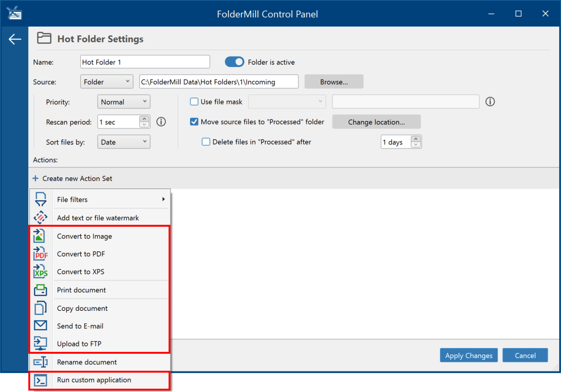Choose Convert to XPS action

pos(100,272)
